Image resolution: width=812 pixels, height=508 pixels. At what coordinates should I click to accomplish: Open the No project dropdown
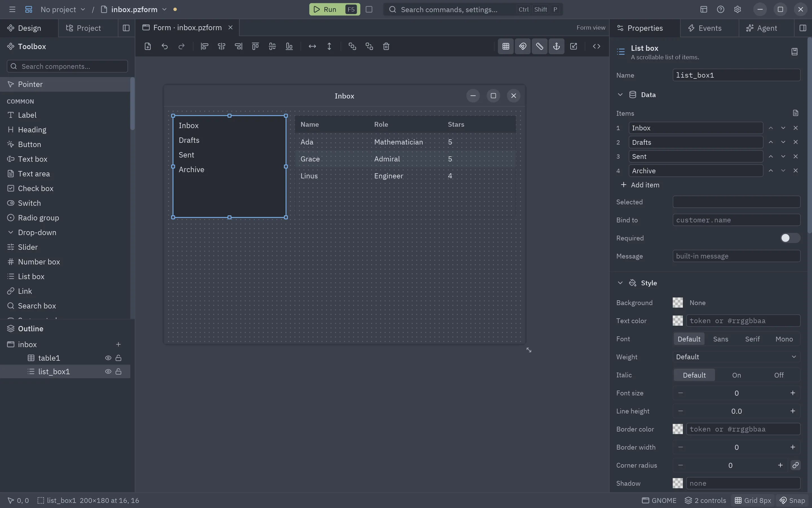63,9
